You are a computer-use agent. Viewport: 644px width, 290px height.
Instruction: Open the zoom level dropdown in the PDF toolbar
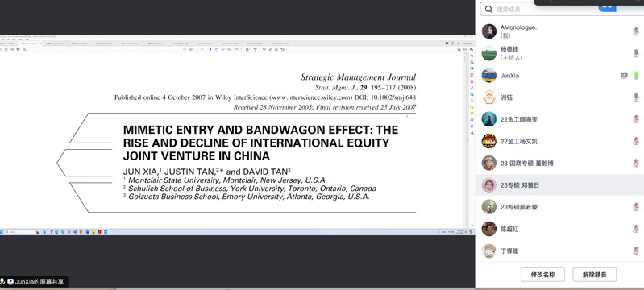click(x=239, y=49)
